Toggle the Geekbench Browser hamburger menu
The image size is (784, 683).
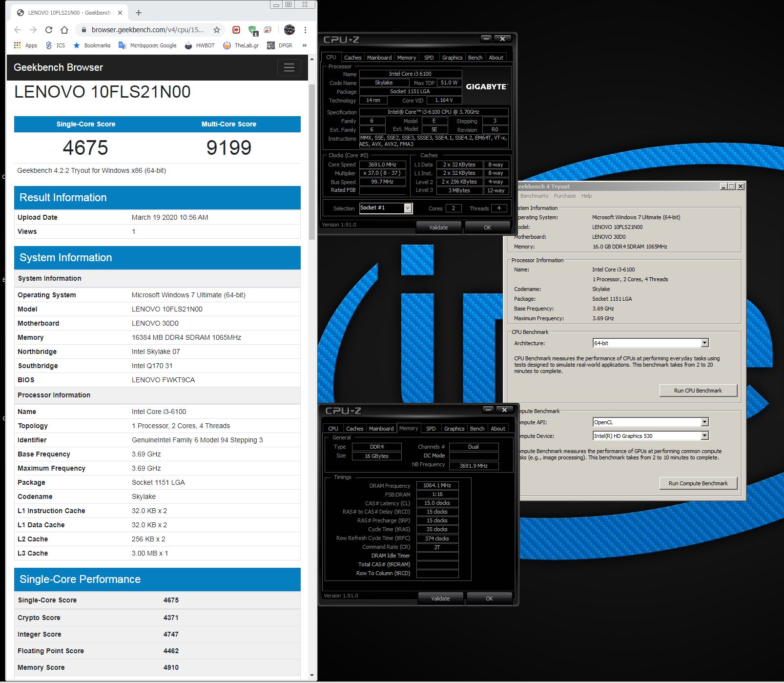289,67
